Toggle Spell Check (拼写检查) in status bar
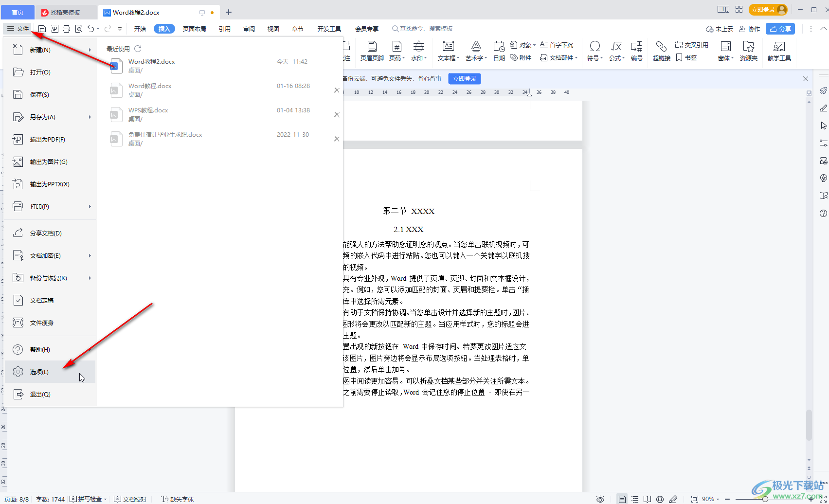This screenshot has height=504, width=829. pos(88,499)
